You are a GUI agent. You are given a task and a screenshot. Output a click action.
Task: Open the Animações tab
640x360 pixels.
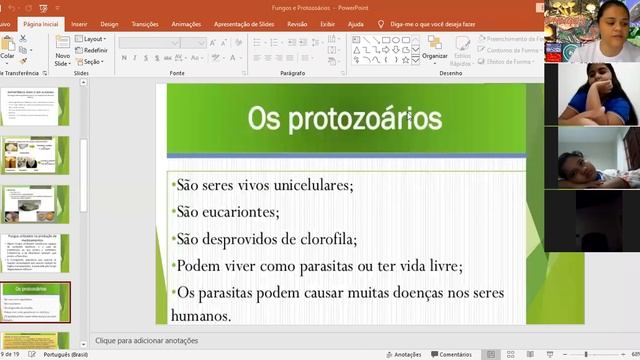[x=186, y=24]
